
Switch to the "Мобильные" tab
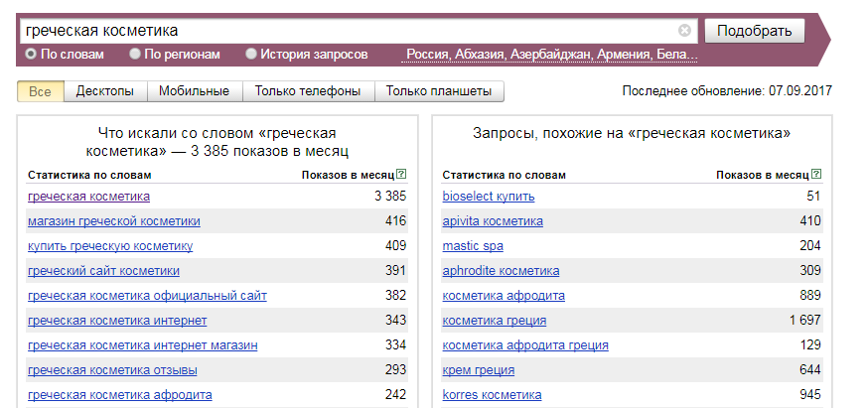click(195, 91)
